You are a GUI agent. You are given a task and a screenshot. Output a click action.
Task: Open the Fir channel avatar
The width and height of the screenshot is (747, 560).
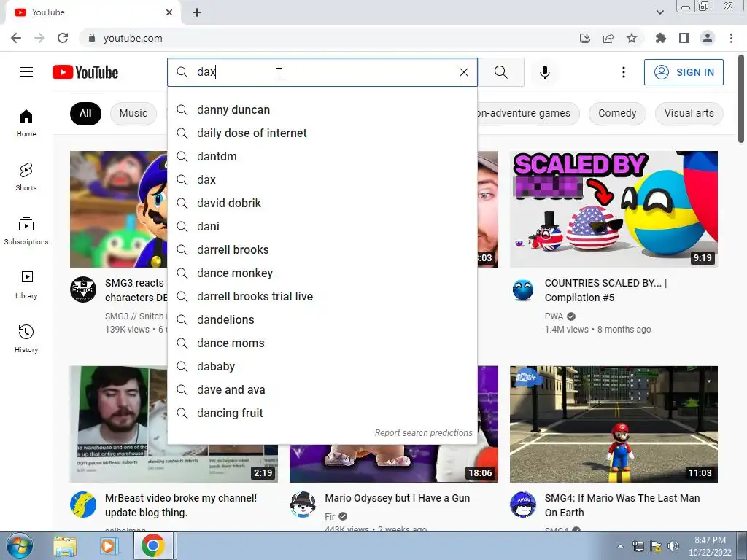303,505
